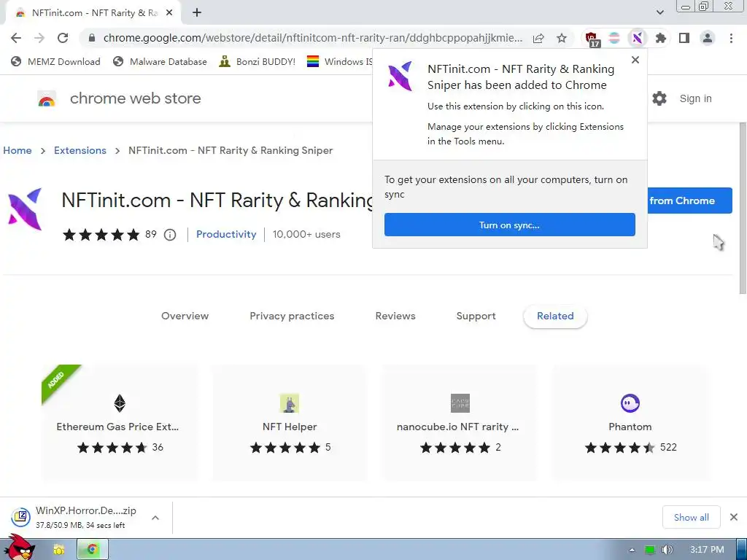
Task: Show hidden system tray icons
Action: (632, 550)
